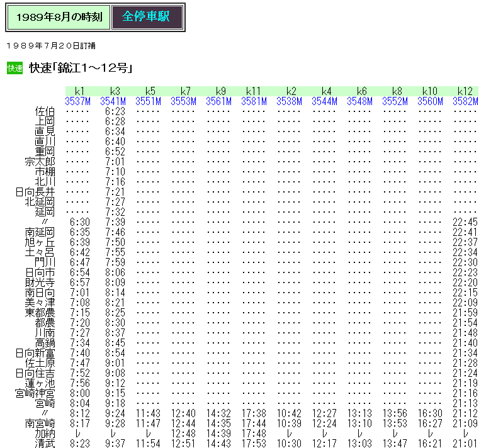The image size is (491, 448).
Task: Click the green 快速 icon
Action: point(14,68)
